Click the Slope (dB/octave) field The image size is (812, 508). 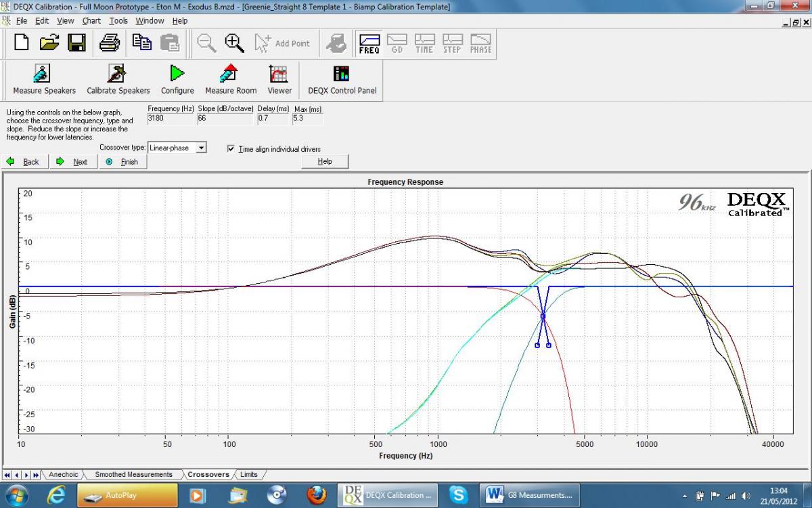tap(225, 119)
